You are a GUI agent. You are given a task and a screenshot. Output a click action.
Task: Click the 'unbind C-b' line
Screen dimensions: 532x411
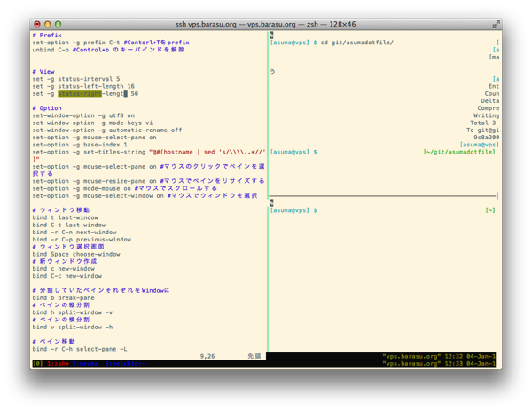tap(108, 50)
